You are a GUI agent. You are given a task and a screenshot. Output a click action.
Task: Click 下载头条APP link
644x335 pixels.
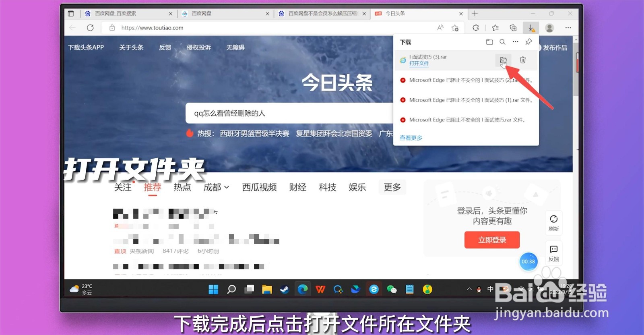point(86,47)
